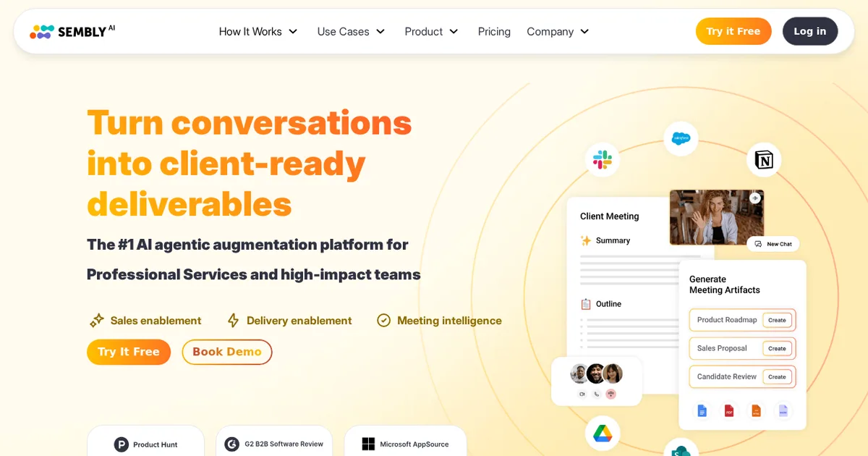
Task: Click Create next to Product Roadmap
Action: tap(777, 320)
